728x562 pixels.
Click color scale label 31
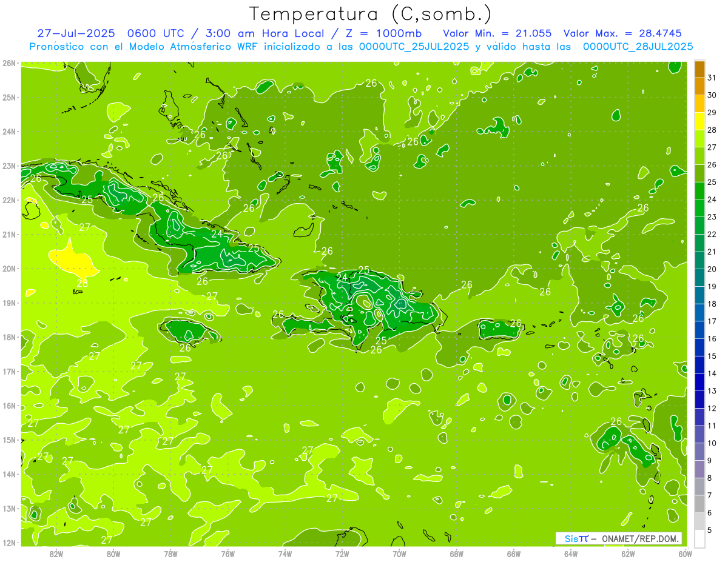(x=712, y=78)
